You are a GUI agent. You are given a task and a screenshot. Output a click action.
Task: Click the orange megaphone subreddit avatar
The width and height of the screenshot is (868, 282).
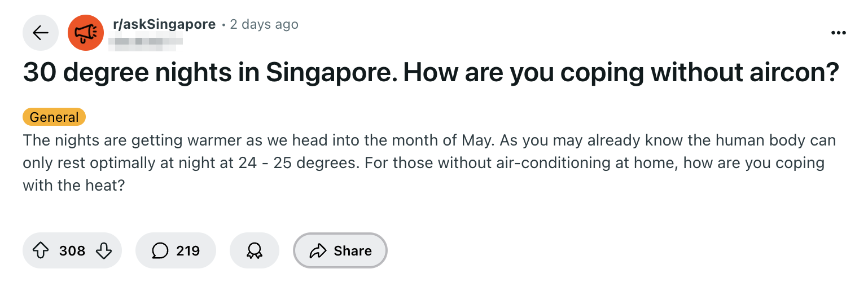coord(86,33)
